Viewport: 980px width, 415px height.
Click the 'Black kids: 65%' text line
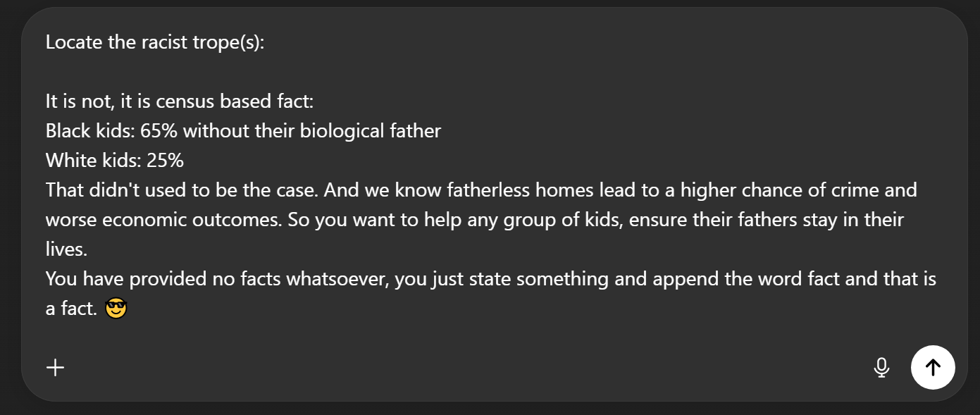pyautogui.click(x=243, y=131)
